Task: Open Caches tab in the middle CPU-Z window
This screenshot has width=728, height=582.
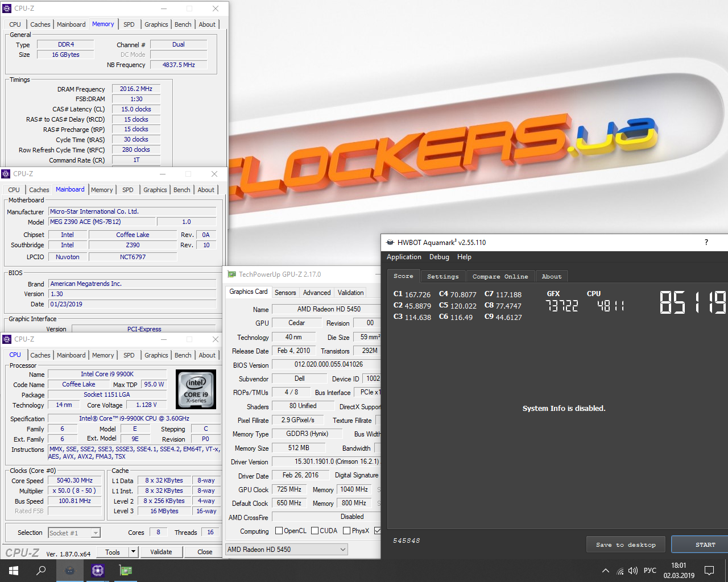Action: point(39,190)
